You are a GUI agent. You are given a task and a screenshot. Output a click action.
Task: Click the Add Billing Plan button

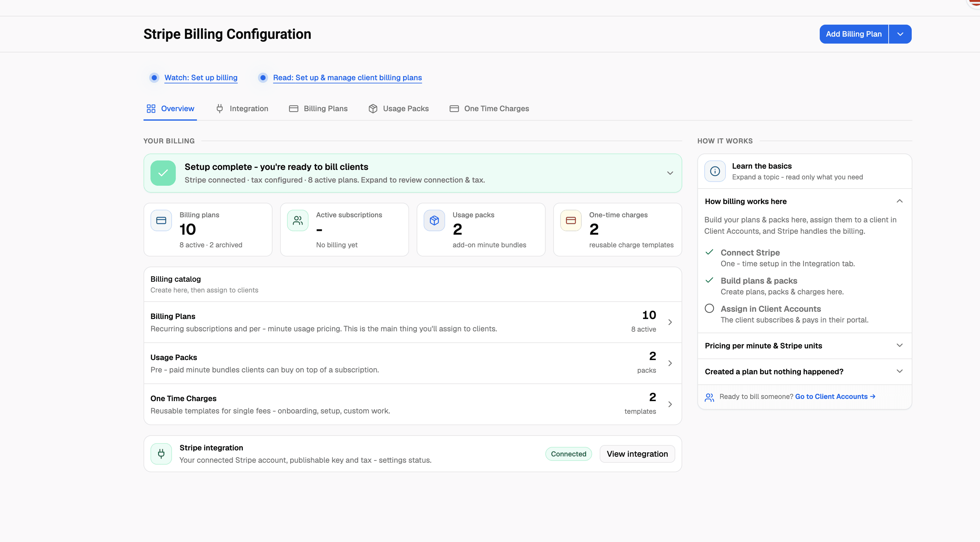(854, 34)
